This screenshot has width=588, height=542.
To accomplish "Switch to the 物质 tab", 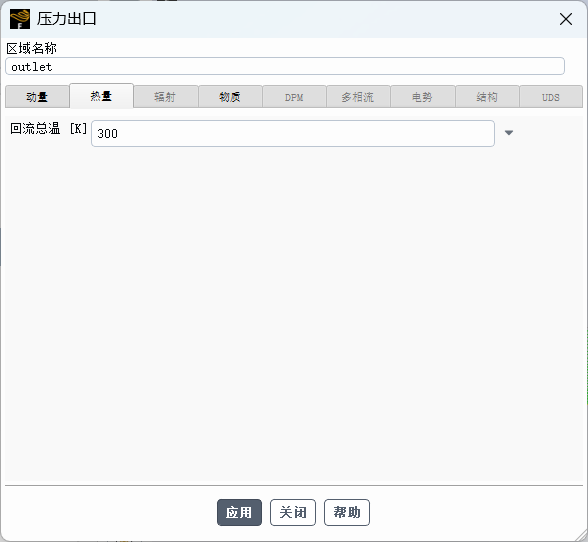I will click(230, 97).
